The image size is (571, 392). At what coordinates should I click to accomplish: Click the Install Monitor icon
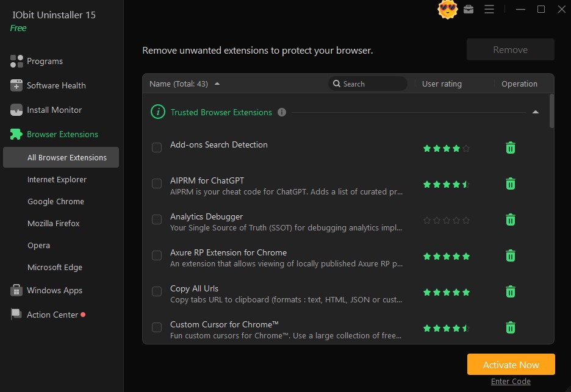15,110
